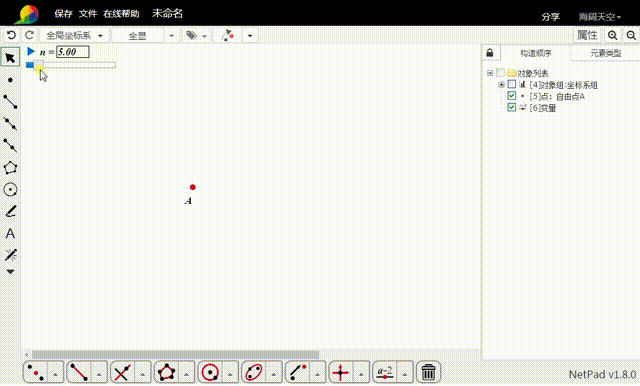The image size is (640, 386).
Task: Toggle the 对象列表 root checkbox
Action: click(x=500, y=73)
